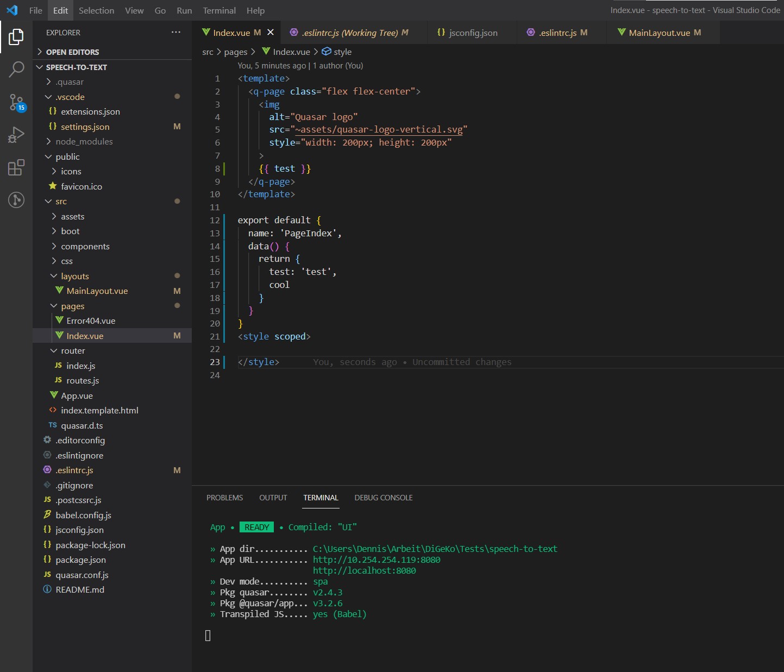The width and height of the screenshot is (784, 672).
Task: Open the Search view in the activity bar
Action: 16,70
